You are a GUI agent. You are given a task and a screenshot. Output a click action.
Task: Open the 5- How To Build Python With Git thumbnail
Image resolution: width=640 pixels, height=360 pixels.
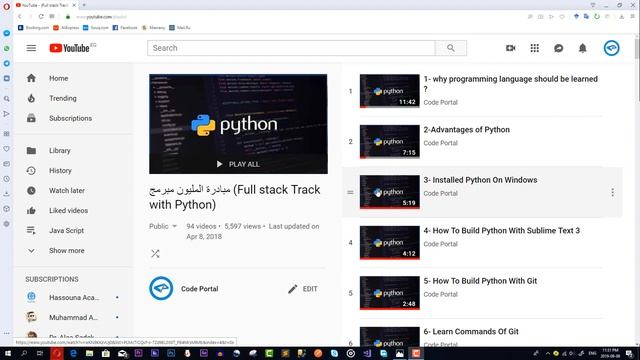[389, 293]
